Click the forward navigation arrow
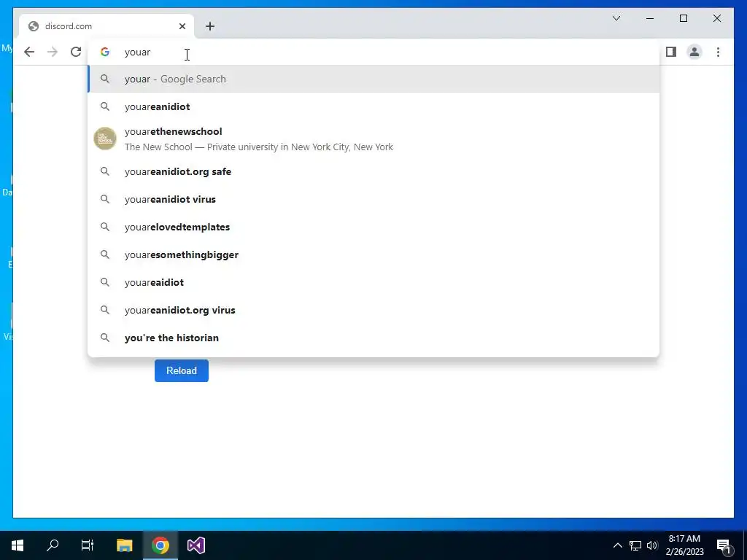 point(53,52)
